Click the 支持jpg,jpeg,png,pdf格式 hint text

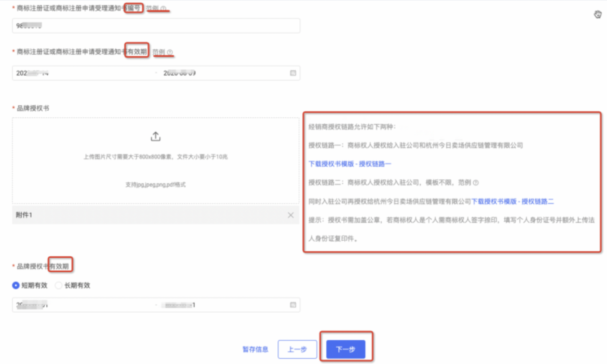[155, 185]
